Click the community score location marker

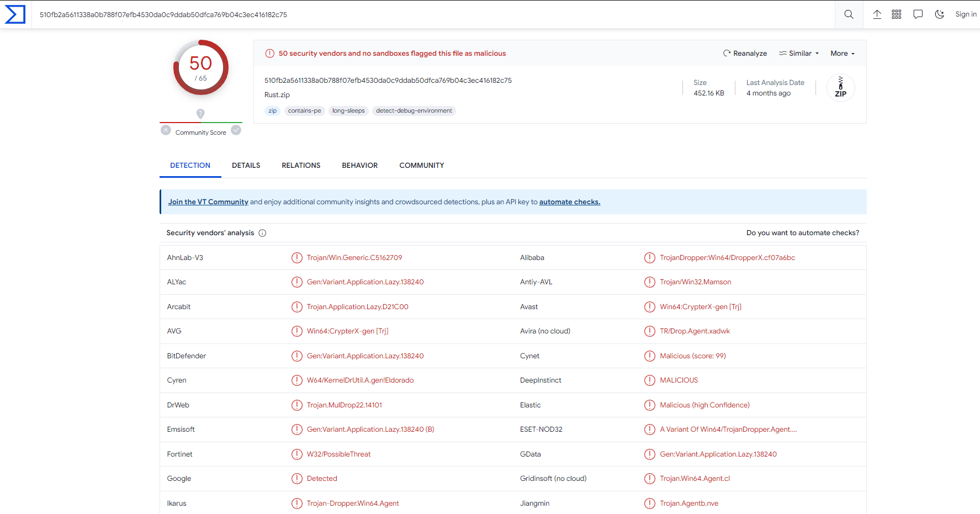coord(200,113)
